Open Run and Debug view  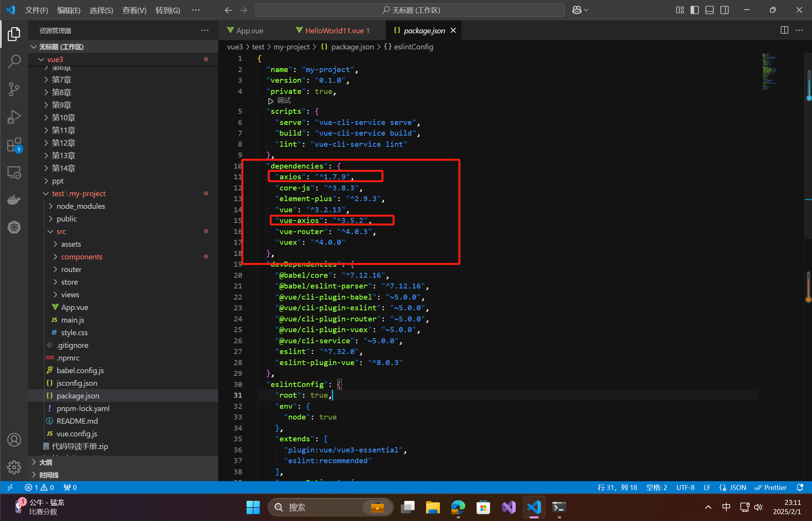tap(14, 117)
